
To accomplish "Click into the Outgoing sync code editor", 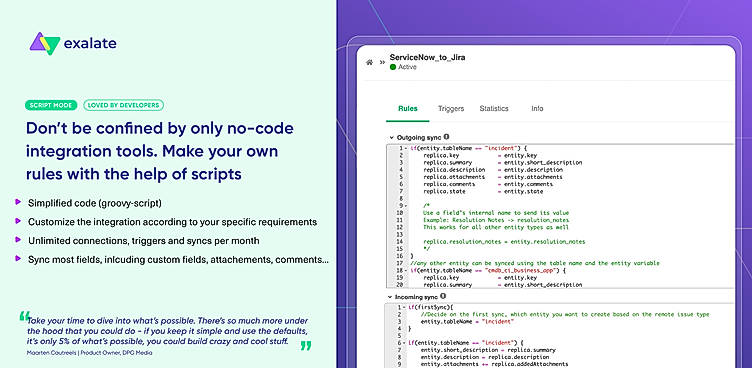I will pyautogui.click(x=560, y=216).
